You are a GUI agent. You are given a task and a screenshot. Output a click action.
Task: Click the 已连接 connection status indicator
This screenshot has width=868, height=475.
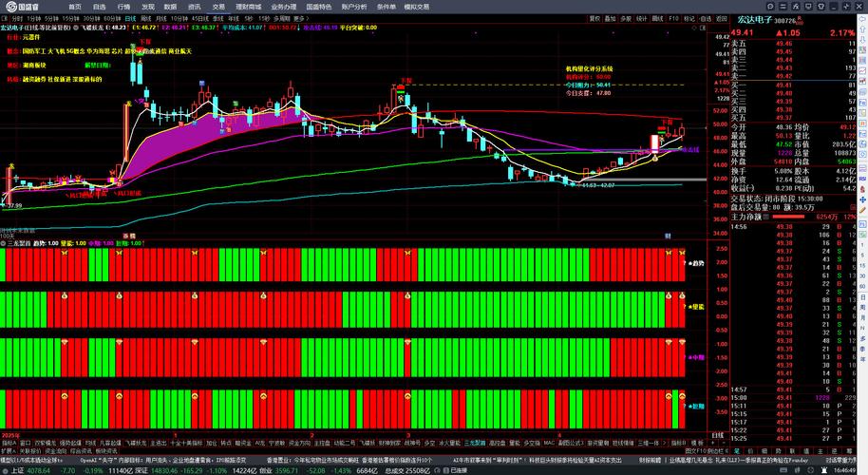tap(459, 470)
